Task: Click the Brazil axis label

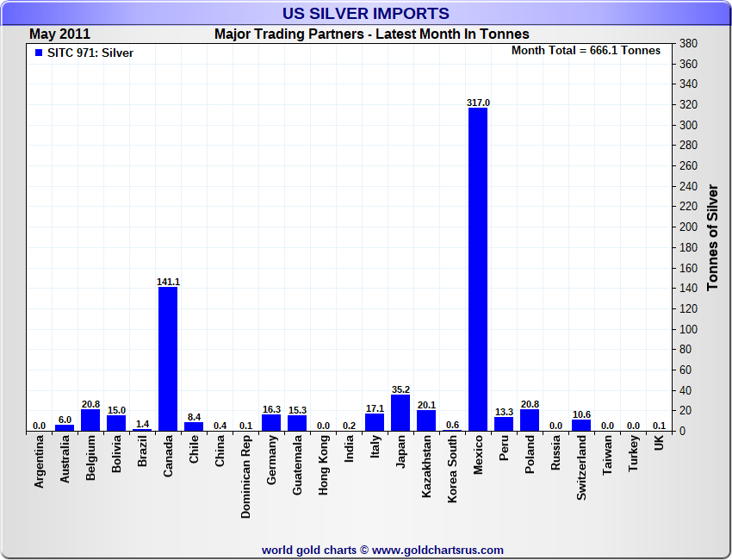Action: point(142,451)
